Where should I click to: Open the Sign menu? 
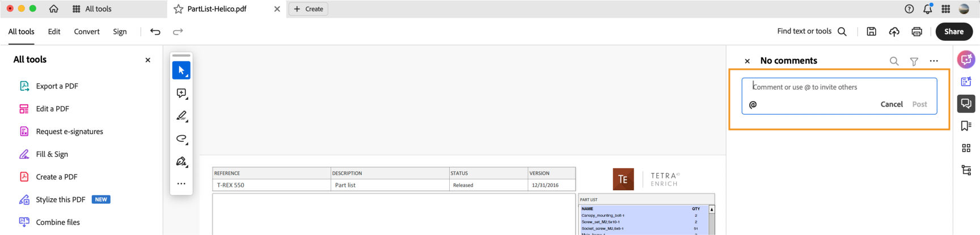pyautogui.click(x=120, y=32)
